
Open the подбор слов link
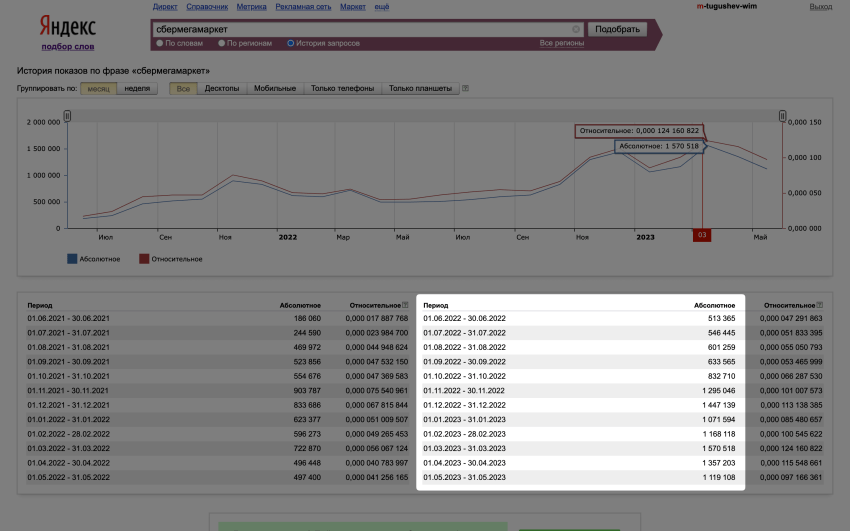tap(68, 47)
